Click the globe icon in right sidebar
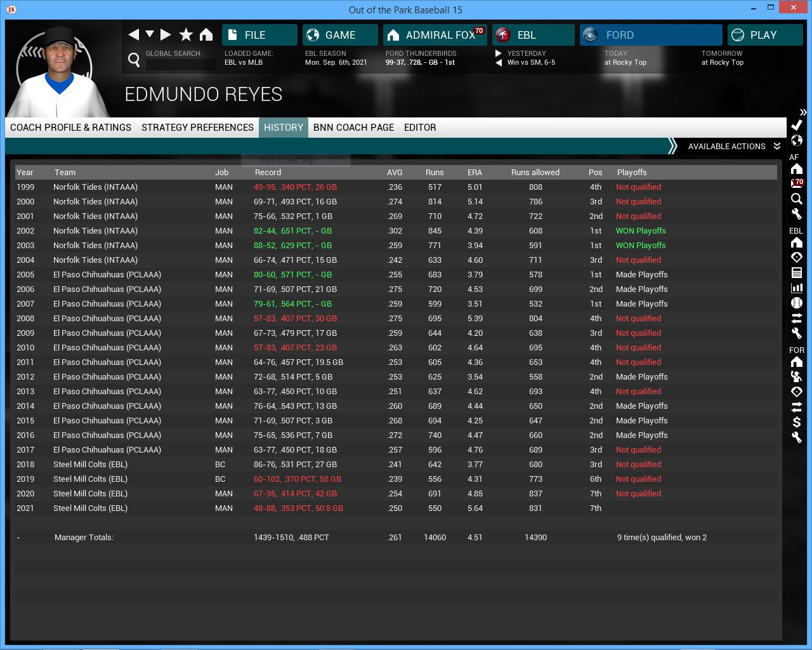The height and width of the screenshot is (650, 812). click(797, 140)
